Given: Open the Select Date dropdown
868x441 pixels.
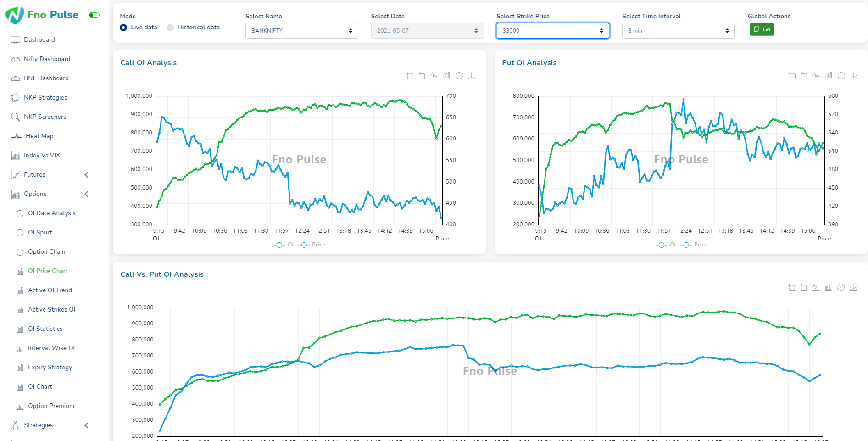Looking at the screenshot, I should pyautogui.click(x=428, y=31).
